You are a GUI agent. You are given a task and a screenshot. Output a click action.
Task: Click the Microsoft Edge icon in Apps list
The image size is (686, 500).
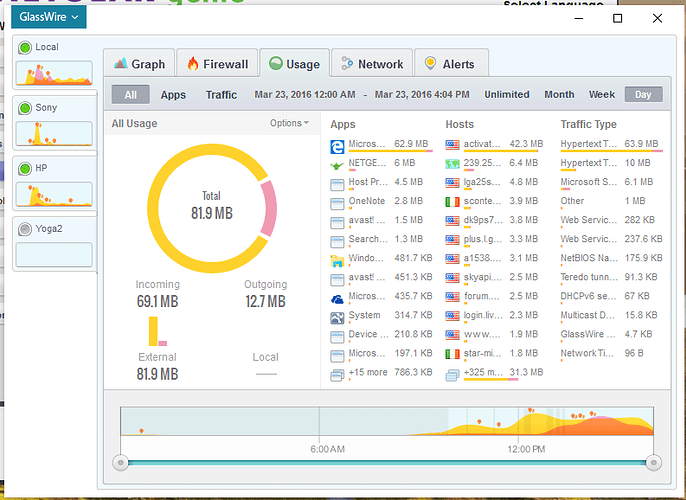[x=337, y=145]
